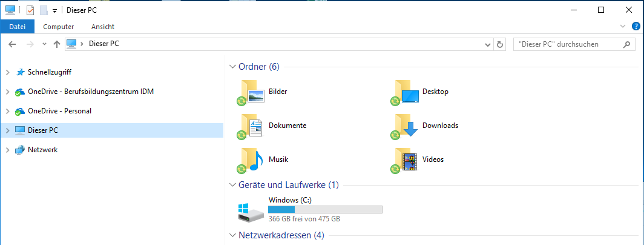The width and height of the screenshot is (644, 245).
Task: Click the OneDrive Personal cloud icon
Action: point(20,111)
